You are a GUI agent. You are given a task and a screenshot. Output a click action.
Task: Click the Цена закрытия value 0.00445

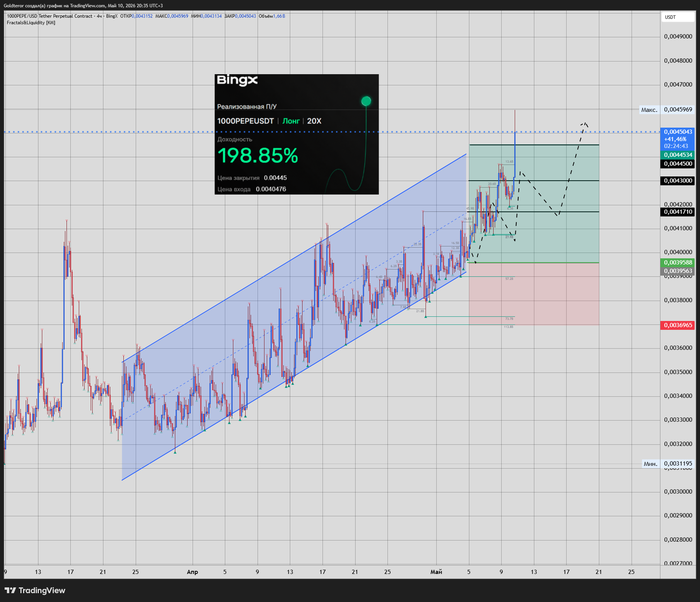(275, 178)
